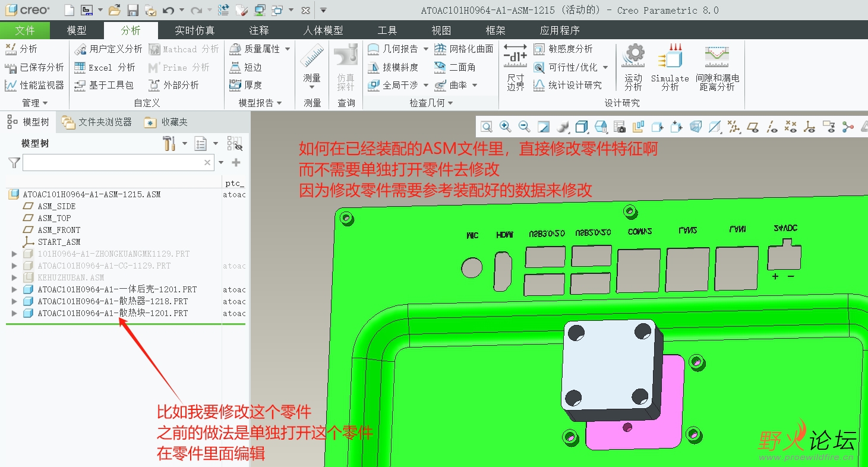Undo the last action

(168, 10)
